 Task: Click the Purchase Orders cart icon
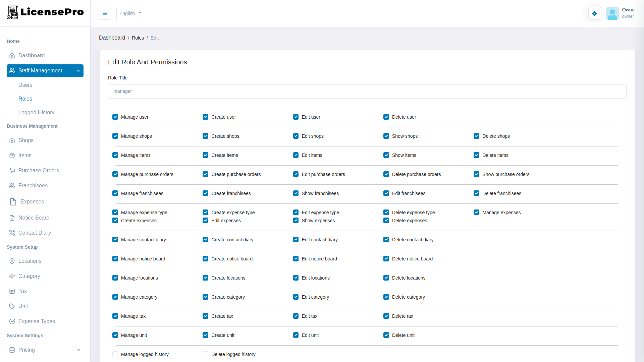tap(12, 170)
